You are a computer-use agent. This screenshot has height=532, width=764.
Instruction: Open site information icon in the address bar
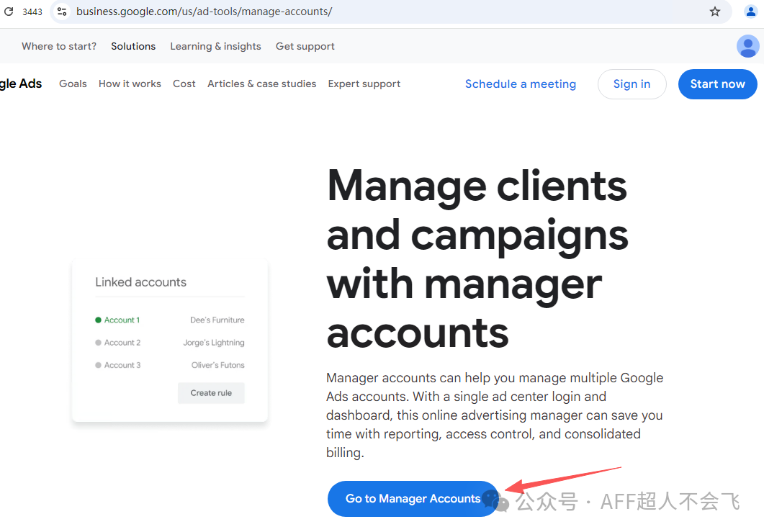[62, 12]
